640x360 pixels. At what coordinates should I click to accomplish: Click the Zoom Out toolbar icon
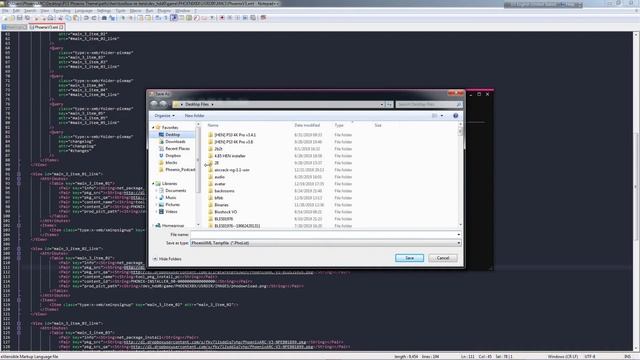click(x=131, y=18)
